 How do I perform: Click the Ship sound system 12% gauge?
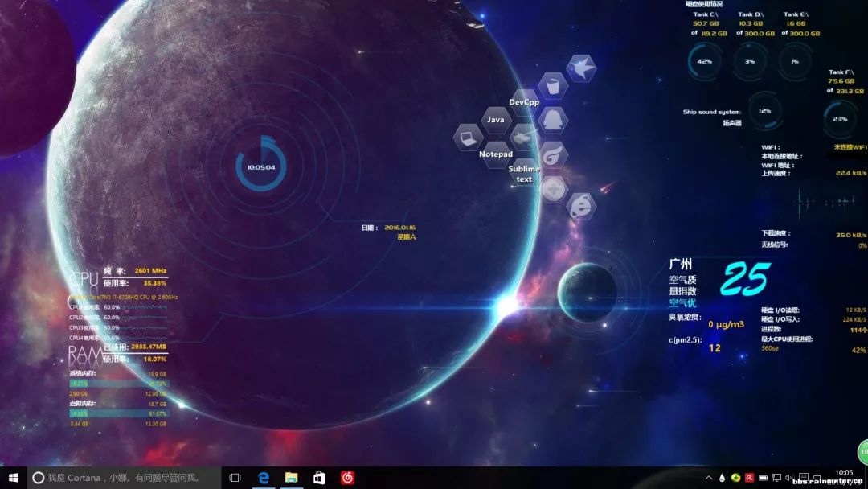[x=765, y=111]
